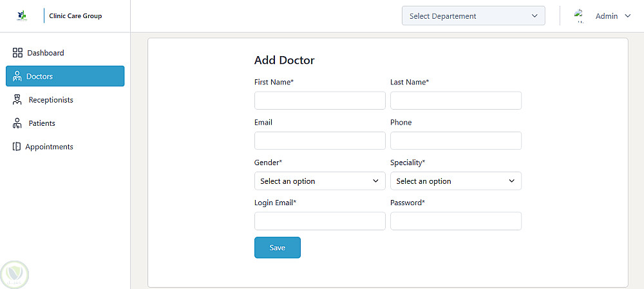Screen dimensions: 644x289
Task: Focus the Last Name input field
Action: [x=455, y=101]
